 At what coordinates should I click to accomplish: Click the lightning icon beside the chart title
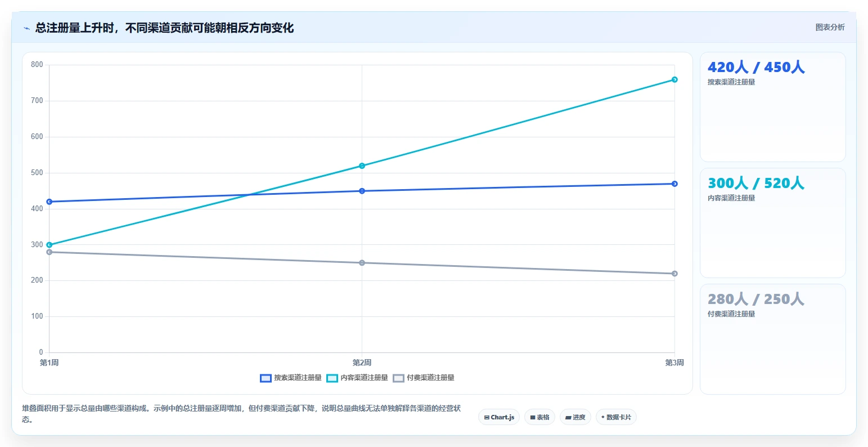[x=26, y=28]
